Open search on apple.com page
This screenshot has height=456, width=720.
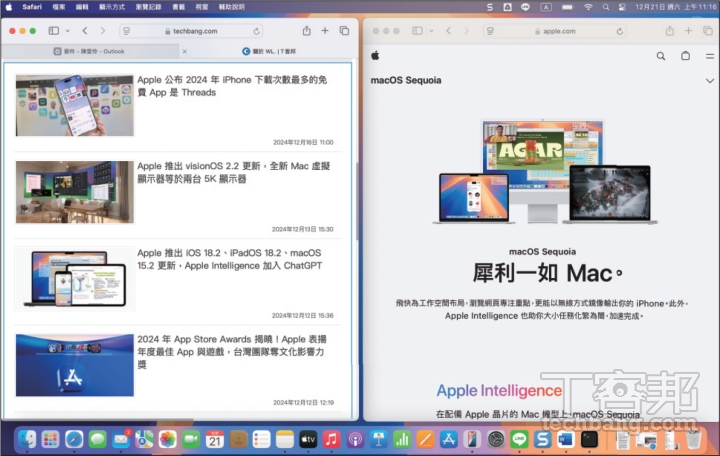tap(661, 56)
